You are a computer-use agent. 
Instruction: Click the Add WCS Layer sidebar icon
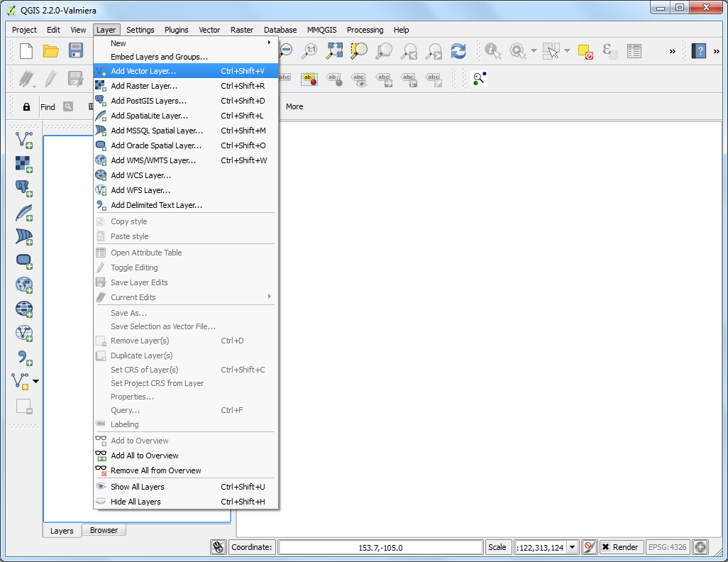[23, 309]
